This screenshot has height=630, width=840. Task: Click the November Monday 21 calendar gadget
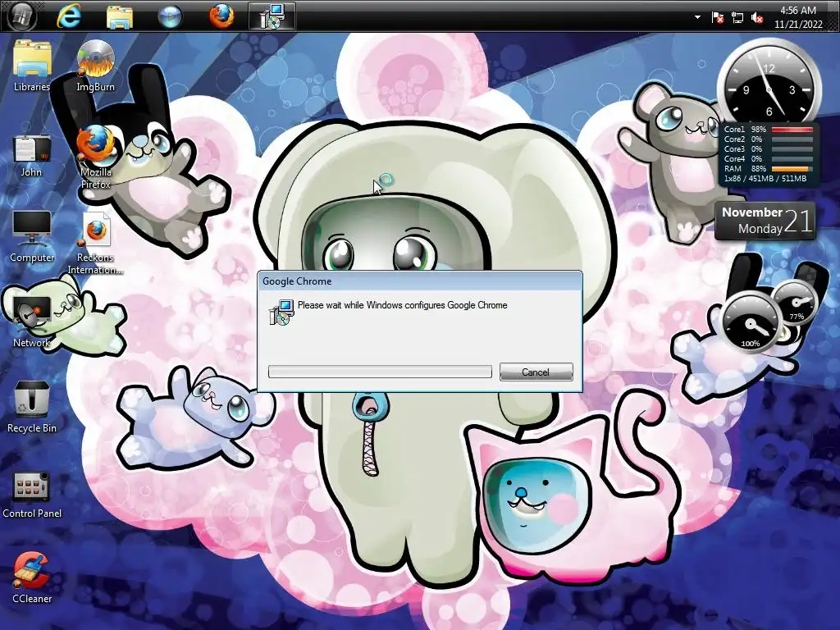point(765,220)
